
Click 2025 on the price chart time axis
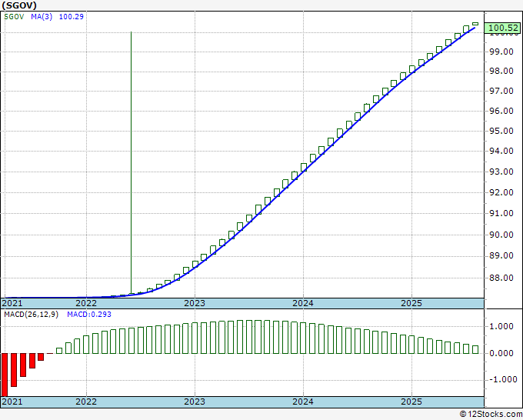click(411, 303)
